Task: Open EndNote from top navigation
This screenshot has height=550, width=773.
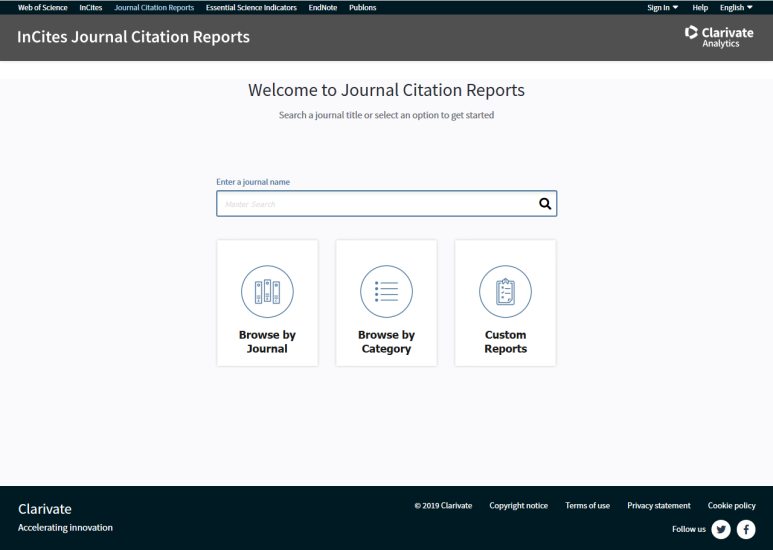Action: (x=323, y=7)
